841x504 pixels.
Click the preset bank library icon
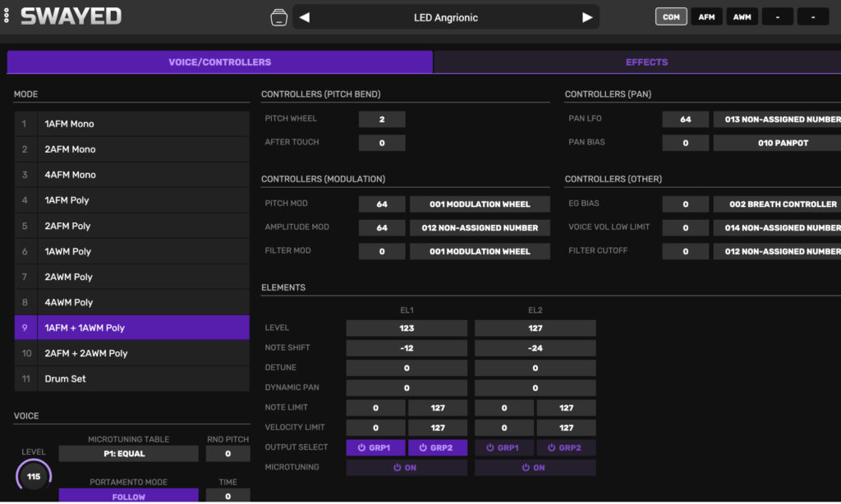click(x=278, y=17)
